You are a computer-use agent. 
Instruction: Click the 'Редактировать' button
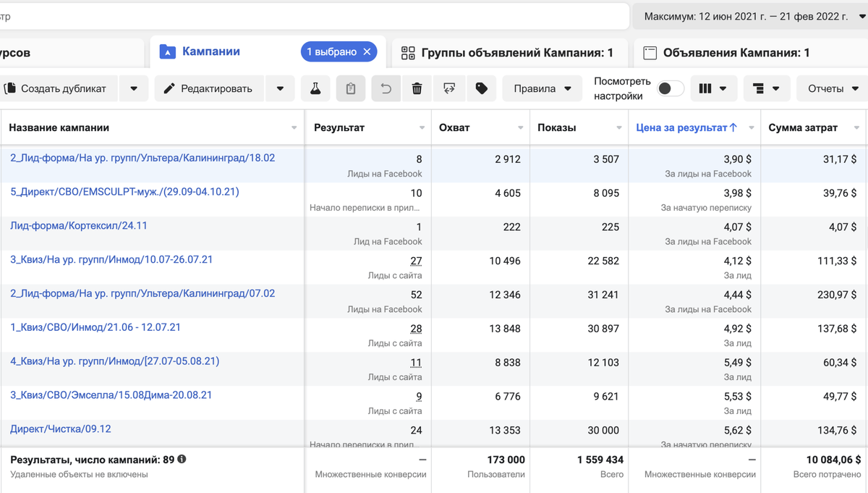pyautogui.click(x=208, y=88)
